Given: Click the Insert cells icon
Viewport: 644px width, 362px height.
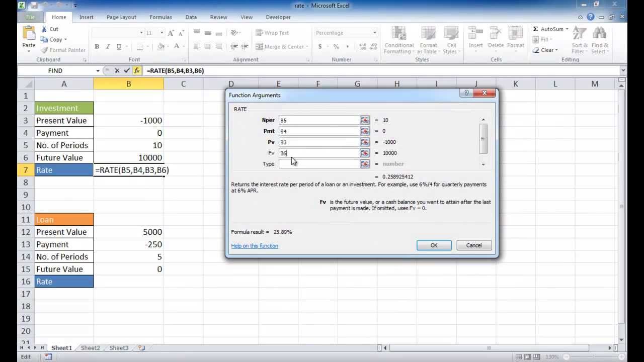Looking at the screenshot, I should (x=475, y=34).
